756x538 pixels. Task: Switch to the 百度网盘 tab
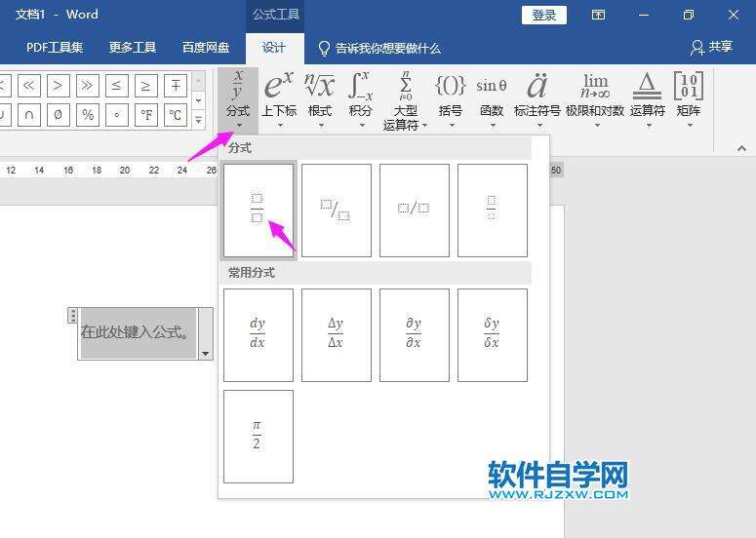coord(206,48)
